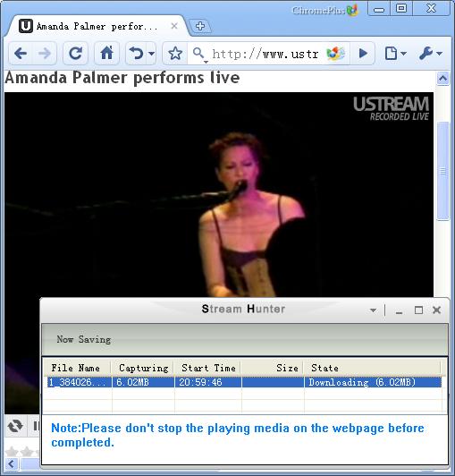Click the ChromePlus logo in title bar
This screenshot has height=476, width=455.
click(x=324, y=10)
